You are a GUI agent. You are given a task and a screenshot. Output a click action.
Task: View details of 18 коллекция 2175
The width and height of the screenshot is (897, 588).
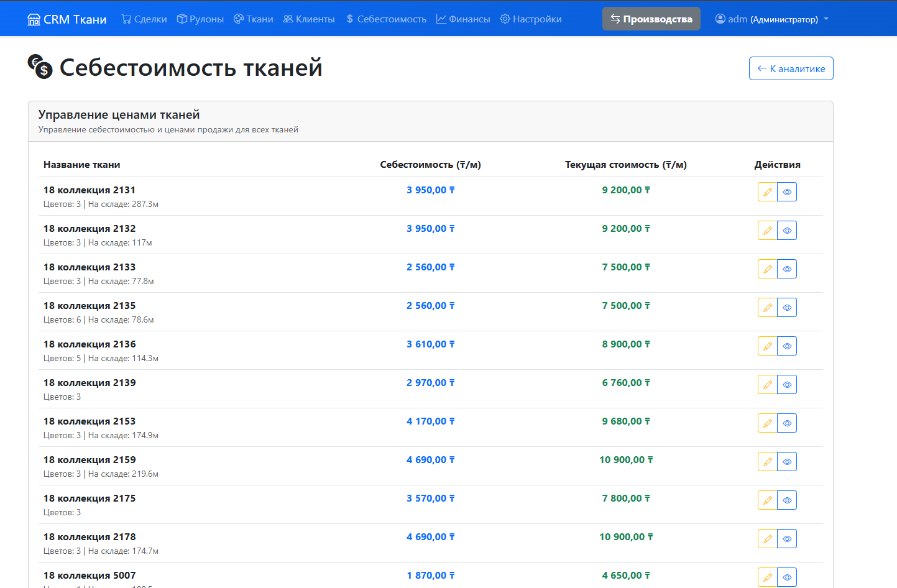[x=787, y=500]
